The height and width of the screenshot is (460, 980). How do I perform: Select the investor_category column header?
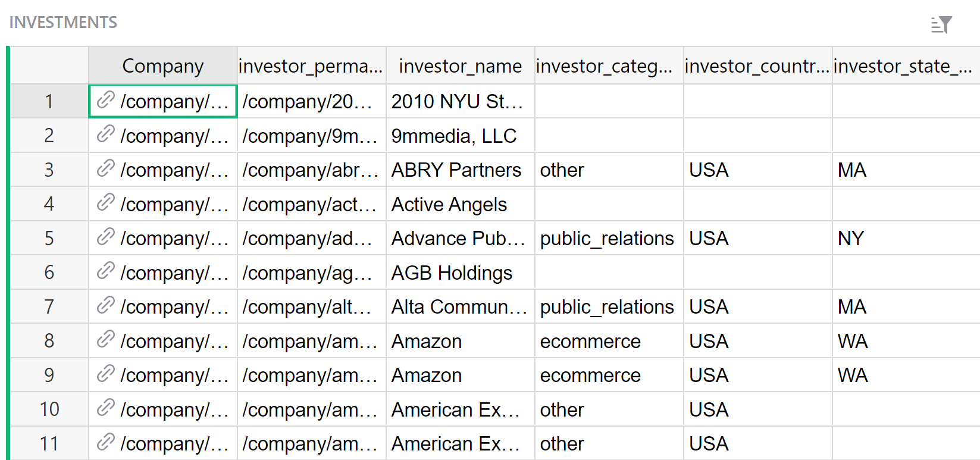coord(604,66)
